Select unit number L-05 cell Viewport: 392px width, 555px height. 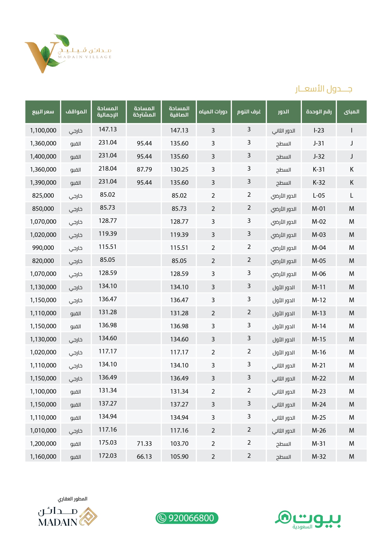click(318, 195)
